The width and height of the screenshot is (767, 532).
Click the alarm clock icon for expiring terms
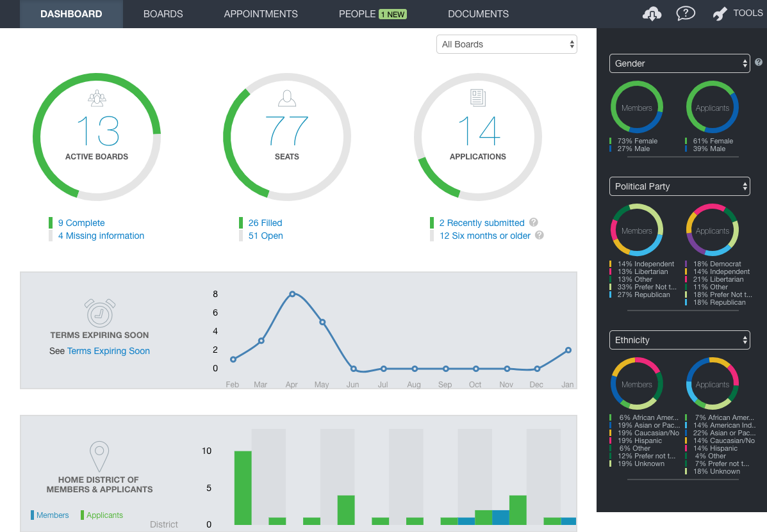click(x=100, y=312)
